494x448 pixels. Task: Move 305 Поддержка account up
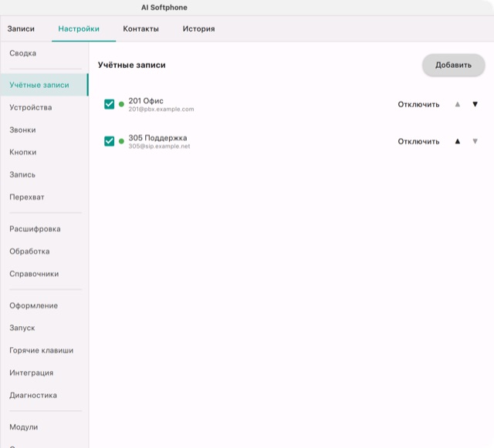[x=458, y=141]
